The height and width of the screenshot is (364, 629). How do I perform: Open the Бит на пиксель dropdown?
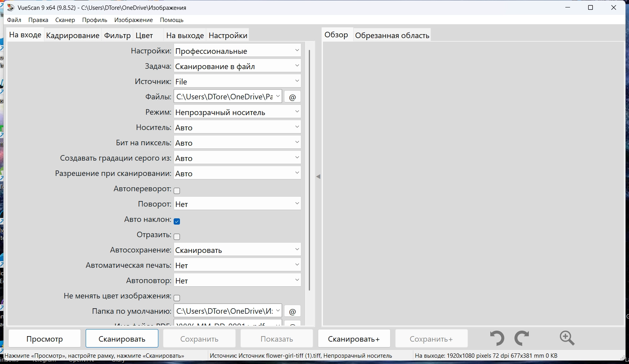[x=237, y=143]
